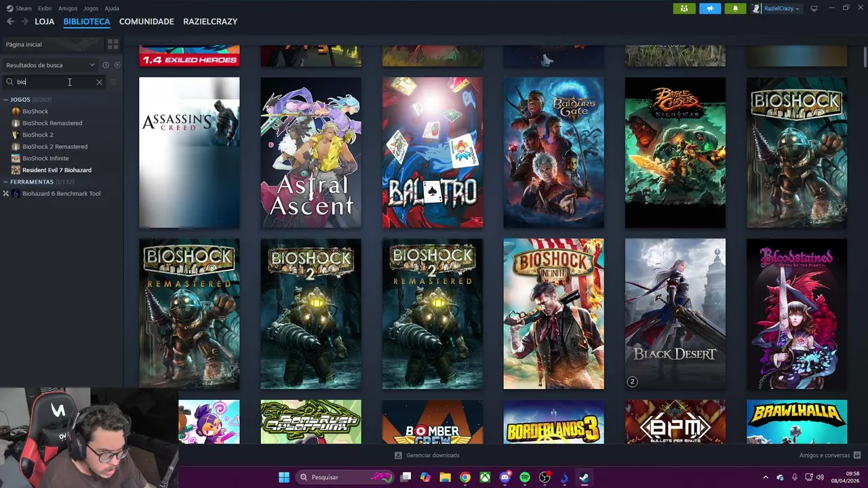Show hidden system tray icons

tap(766, 477)
